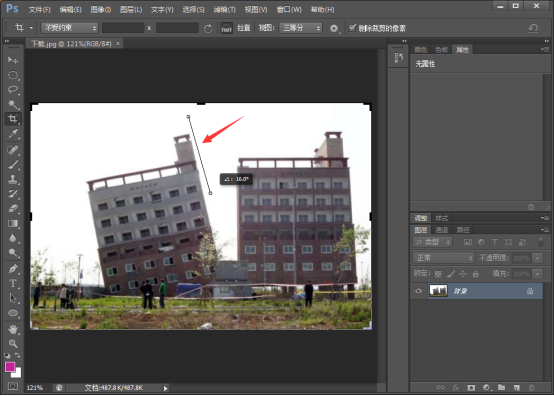This screenshot has height=396, width=554.
Task: Switch to the Paths tab
Action: pos(463,230)
